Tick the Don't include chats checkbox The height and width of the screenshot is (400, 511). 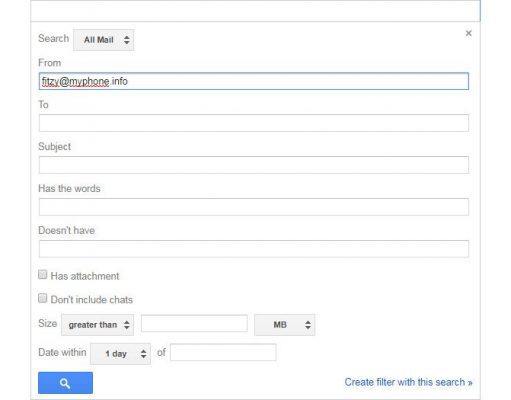pyautogui.click(x=43, y=298)
